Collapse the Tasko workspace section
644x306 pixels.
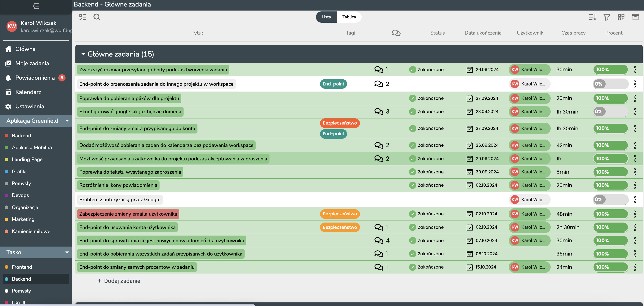coord(67,252)
